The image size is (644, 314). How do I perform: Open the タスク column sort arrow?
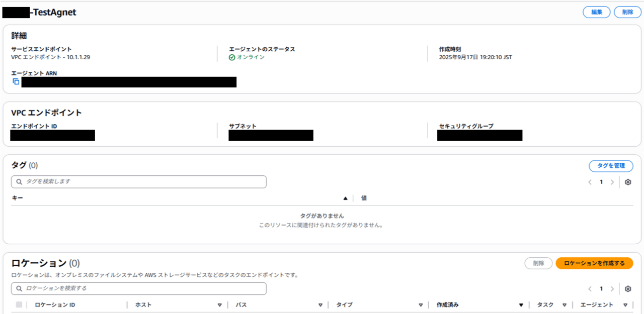pos(565,305)
